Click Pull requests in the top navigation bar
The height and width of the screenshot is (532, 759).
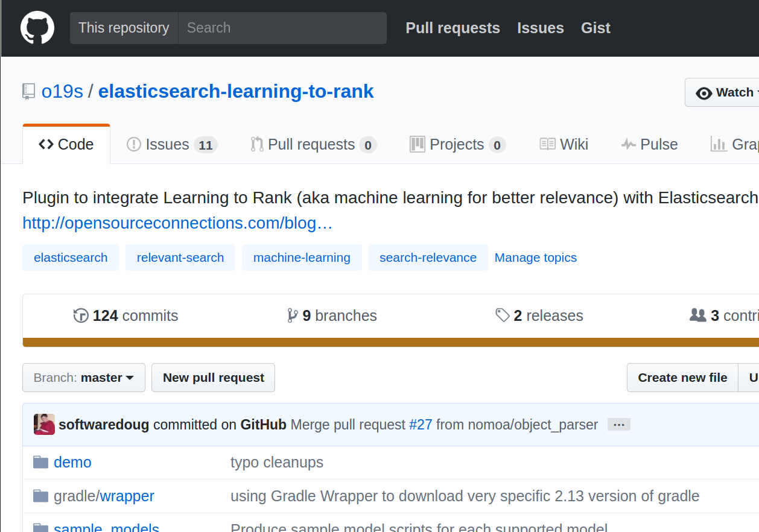(x=453, y=28)
